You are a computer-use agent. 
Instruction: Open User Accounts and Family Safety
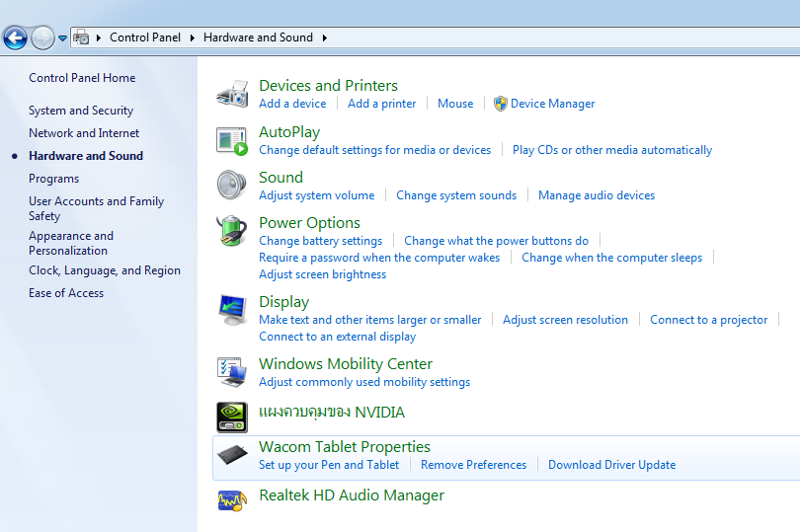pos(96,208)
